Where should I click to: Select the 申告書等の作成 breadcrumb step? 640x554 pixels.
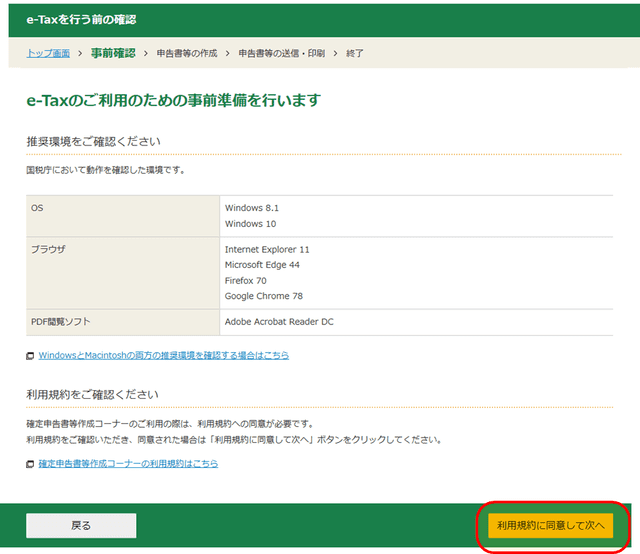click(x=187, y=53)
